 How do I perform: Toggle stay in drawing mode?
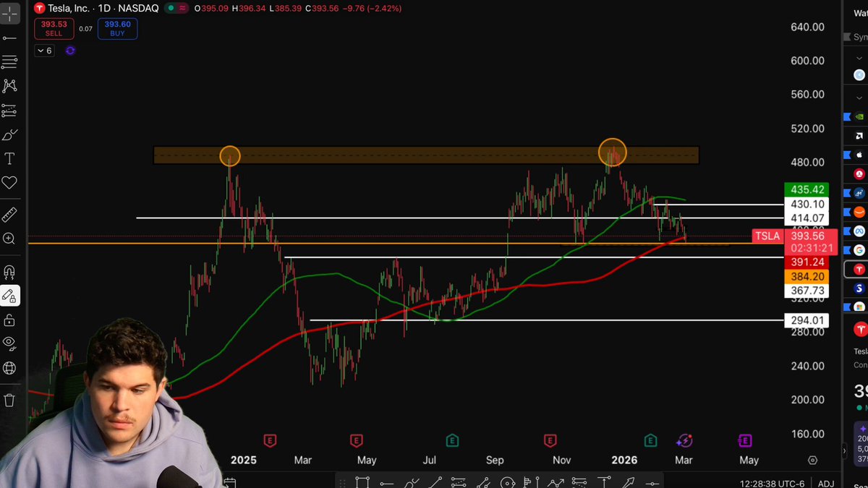[x=9, y=296]
